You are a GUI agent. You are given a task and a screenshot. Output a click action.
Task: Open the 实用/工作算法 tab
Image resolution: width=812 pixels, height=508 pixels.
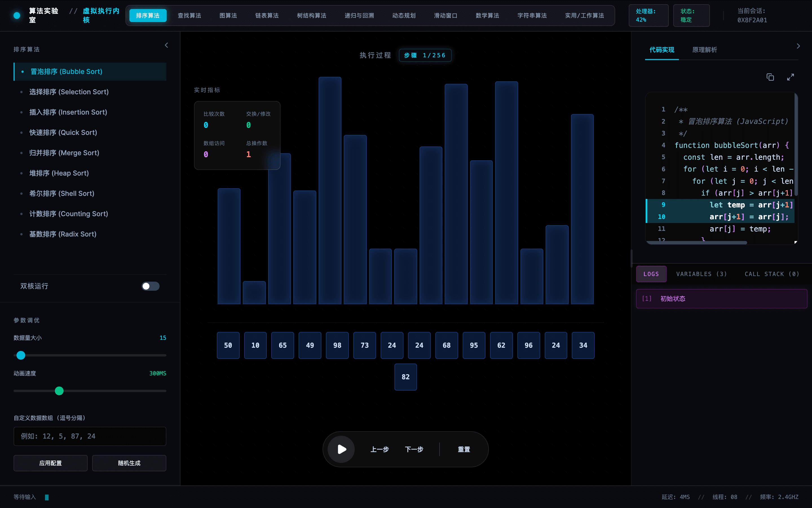584,16
